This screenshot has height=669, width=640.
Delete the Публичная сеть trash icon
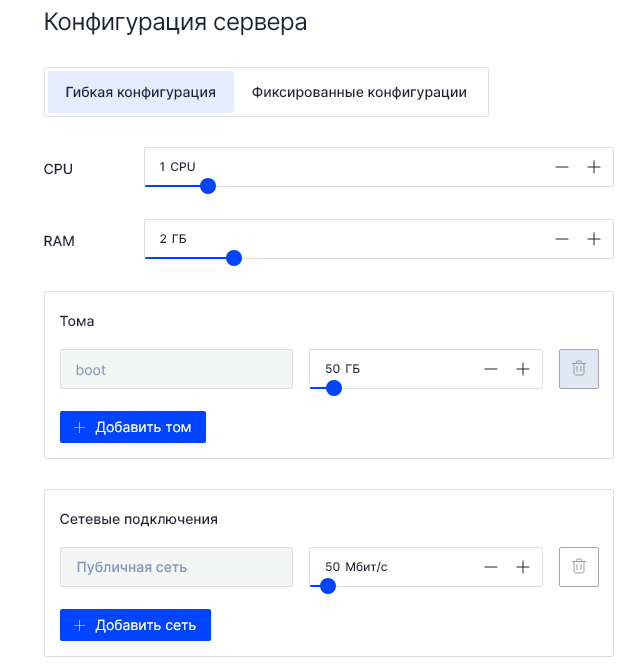(578, 567)
